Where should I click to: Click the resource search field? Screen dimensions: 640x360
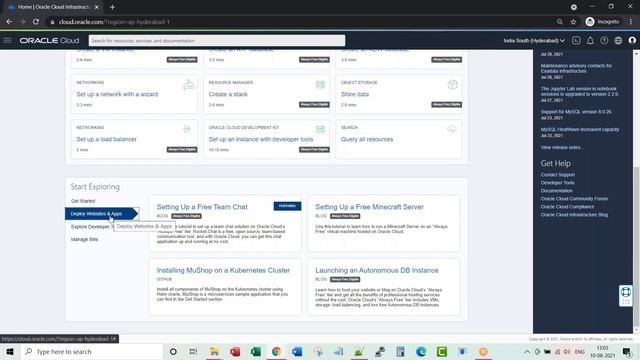[x=217, y=40]
